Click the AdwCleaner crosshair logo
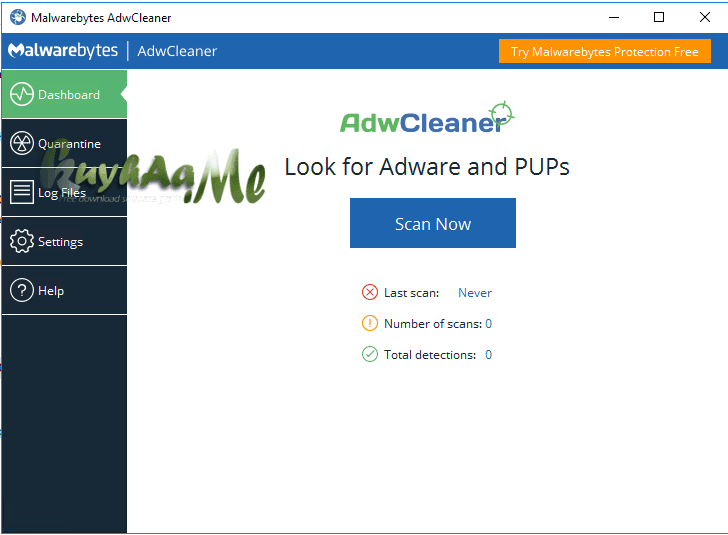 coord(427,118)
